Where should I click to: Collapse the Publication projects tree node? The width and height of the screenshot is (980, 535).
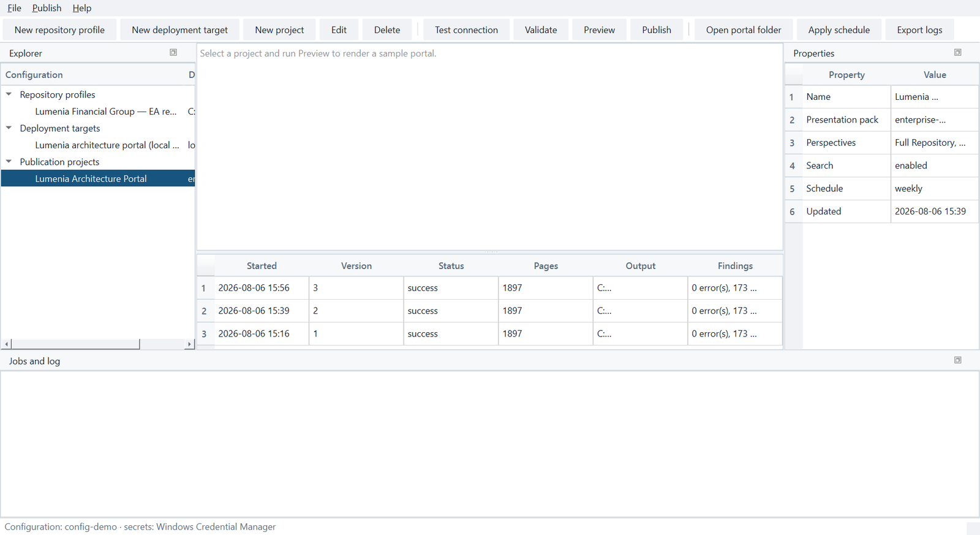(9, 162)
